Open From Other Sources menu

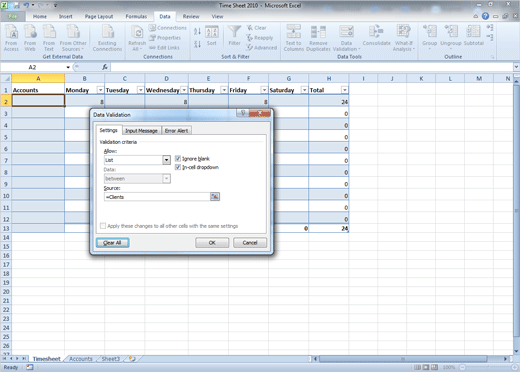coord(73,38)
